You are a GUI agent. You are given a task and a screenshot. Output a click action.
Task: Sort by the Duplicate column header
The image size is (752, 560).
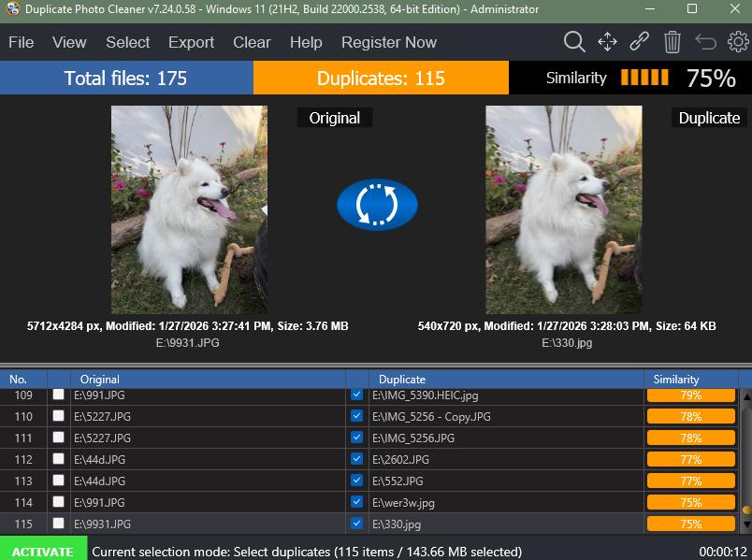(x=506, y=380)
